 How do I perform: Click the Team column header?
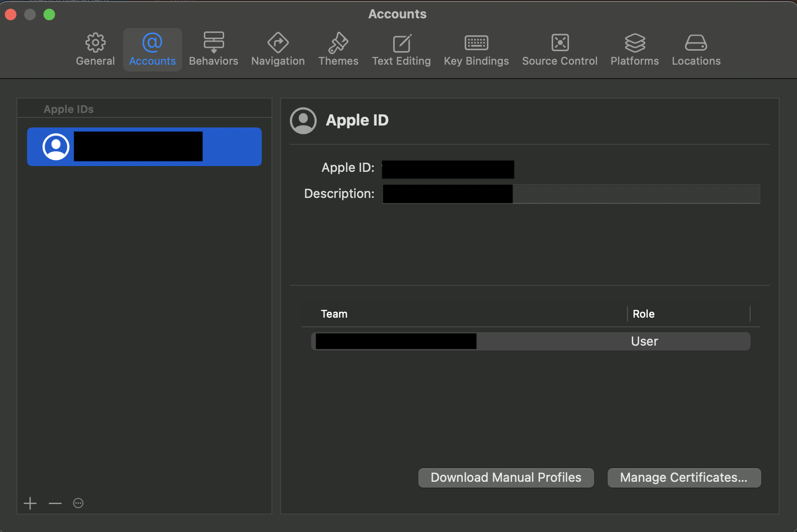(334, 314)
